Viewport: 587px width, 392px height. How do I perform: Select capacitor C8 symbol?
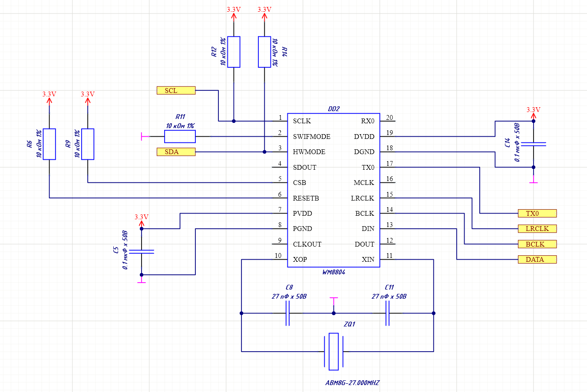point(287,313)
